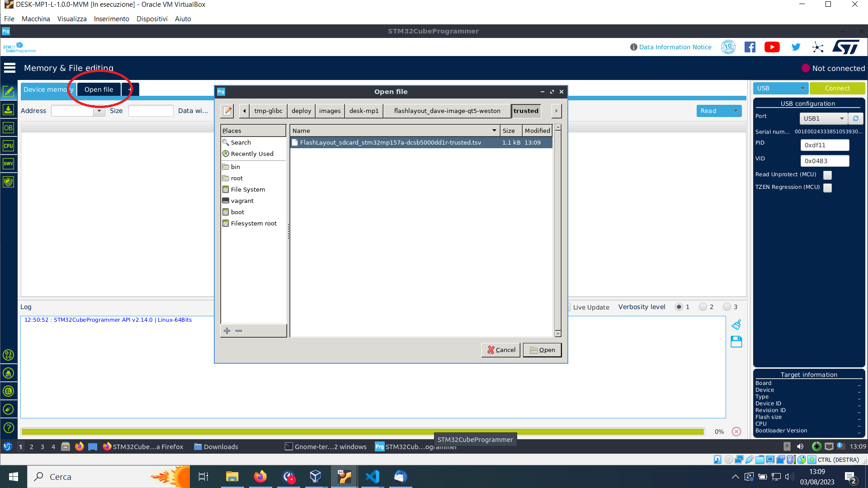Open SWV viewer sidebar icon
This screenshot has width=868, height=488.
[8, 164]
